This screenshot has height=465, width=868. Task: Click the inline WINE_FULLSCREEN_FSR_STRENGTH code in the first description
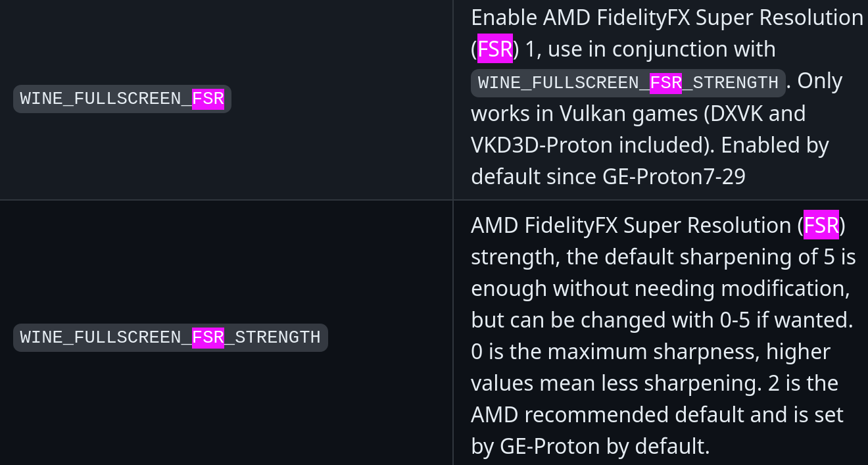tap(627, 83)
